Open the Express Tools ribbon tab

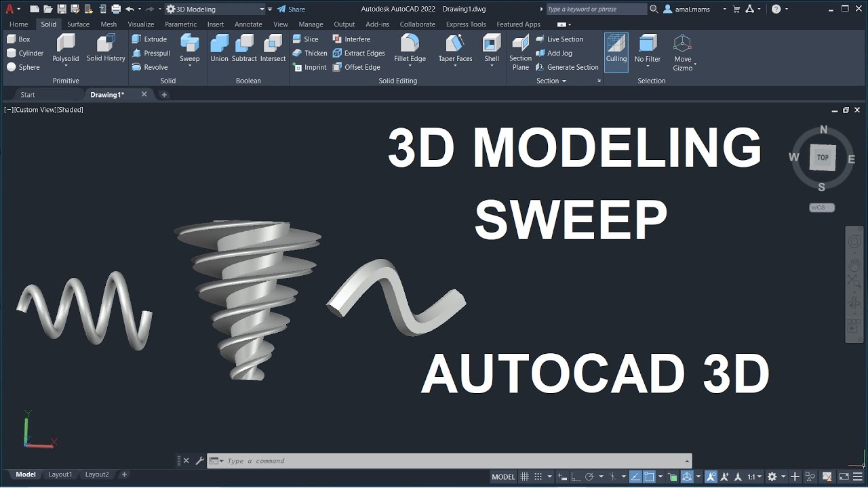[466, 24]
